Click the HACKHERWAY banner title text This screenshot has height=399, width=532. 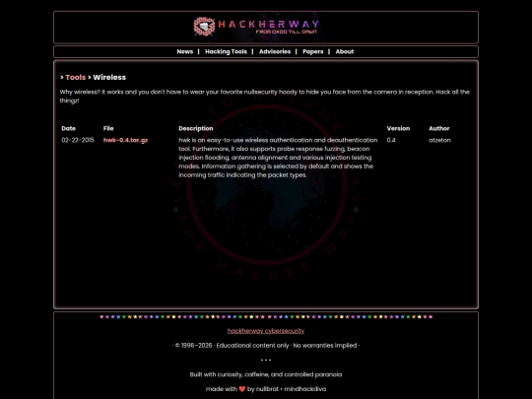(268, 24)
